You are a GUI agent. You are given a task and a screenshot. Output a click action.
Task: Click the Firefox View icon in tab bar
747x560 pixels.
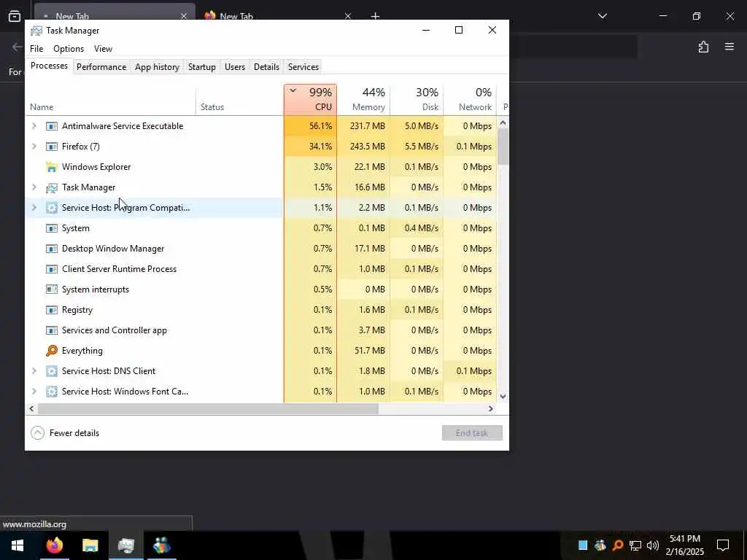[15, 16]
